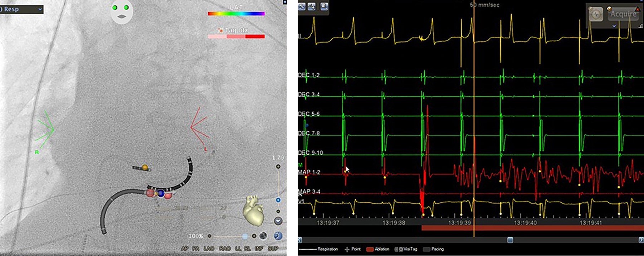The image size is (644, 256).
Task: Toggle the VisiTag checkbox in the legend
Action: [396, 249]
